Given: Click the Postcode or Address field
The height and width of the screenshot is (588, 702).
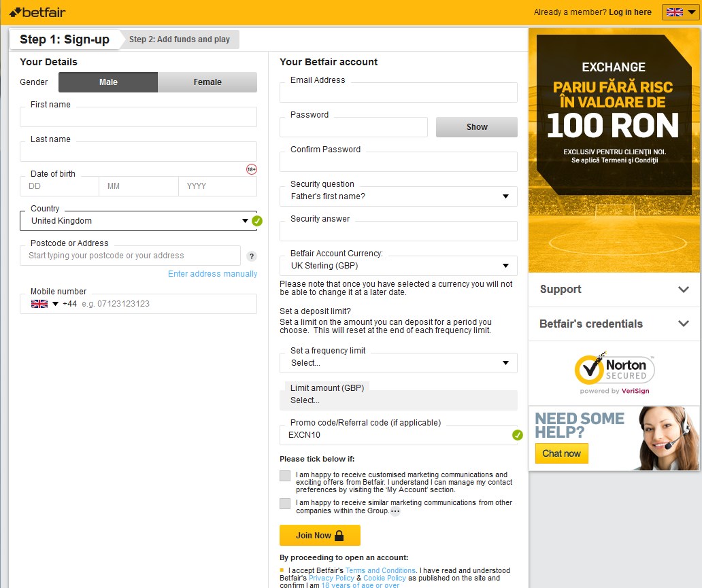Looking at the screenshot, I should tap(131, 256).
